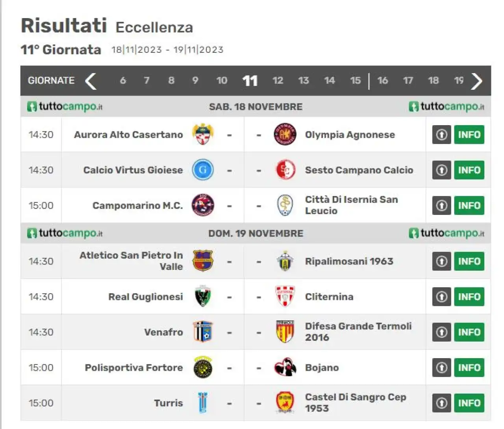504x429 pixels.
Task: Click the Aurora Alto Casertano team crest
Action: click(203, 134)
